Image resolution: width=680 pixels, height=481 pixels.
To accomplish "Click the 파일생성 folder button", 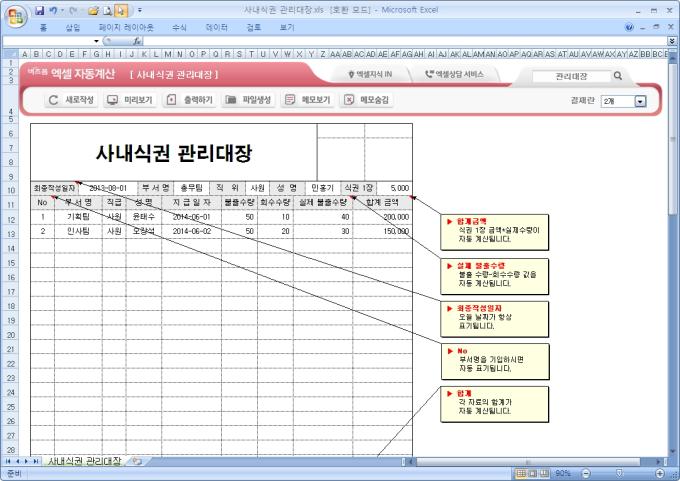I will pos(248,100).
